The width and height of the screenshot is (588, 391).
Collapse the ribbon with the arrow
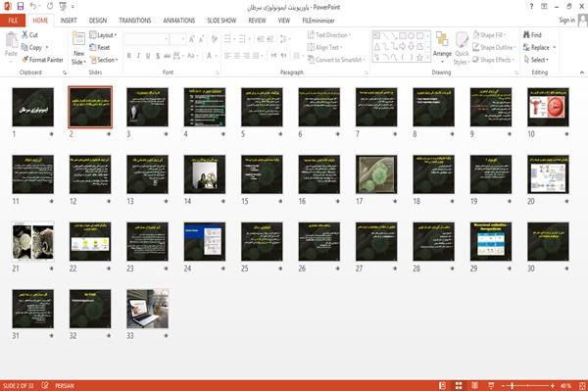581,73
